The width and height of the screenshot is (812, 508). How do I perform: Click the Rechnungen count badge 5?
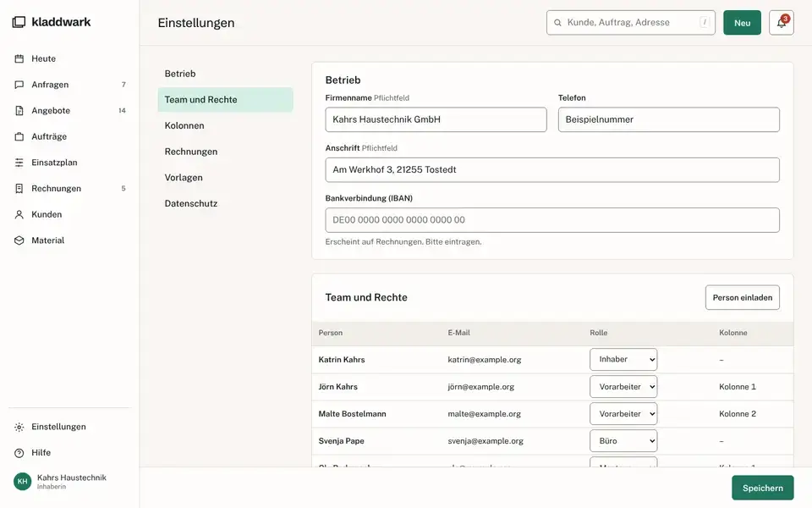123,188
